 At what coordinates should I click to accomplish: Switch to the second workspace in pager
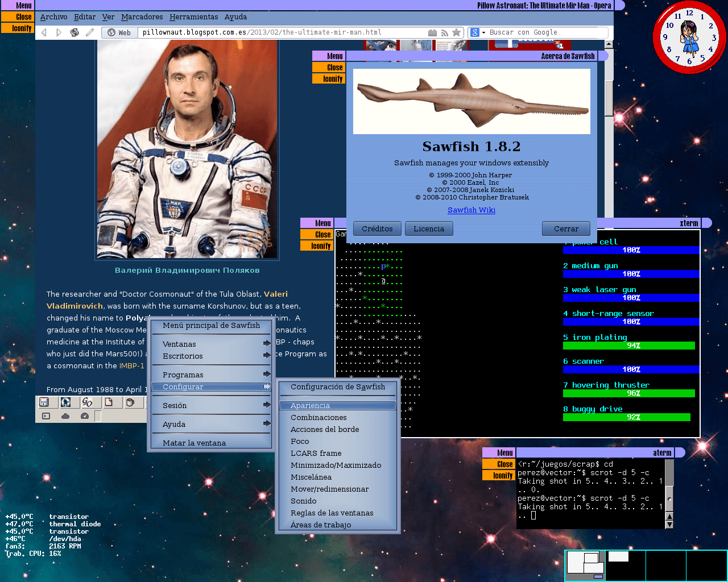[626, 566]
